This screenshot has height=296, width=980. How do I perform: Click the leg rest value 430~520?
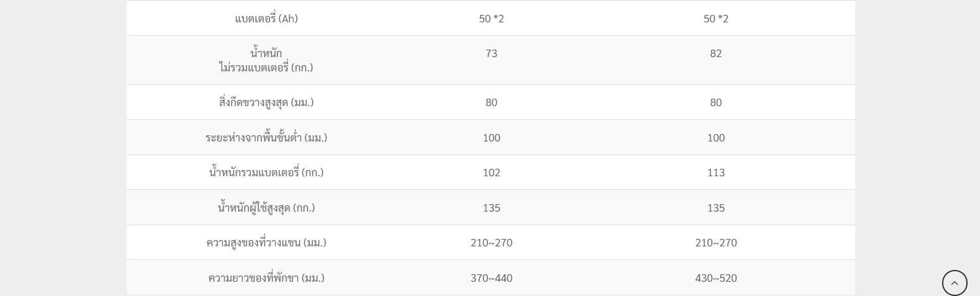[x=715, y=278]
